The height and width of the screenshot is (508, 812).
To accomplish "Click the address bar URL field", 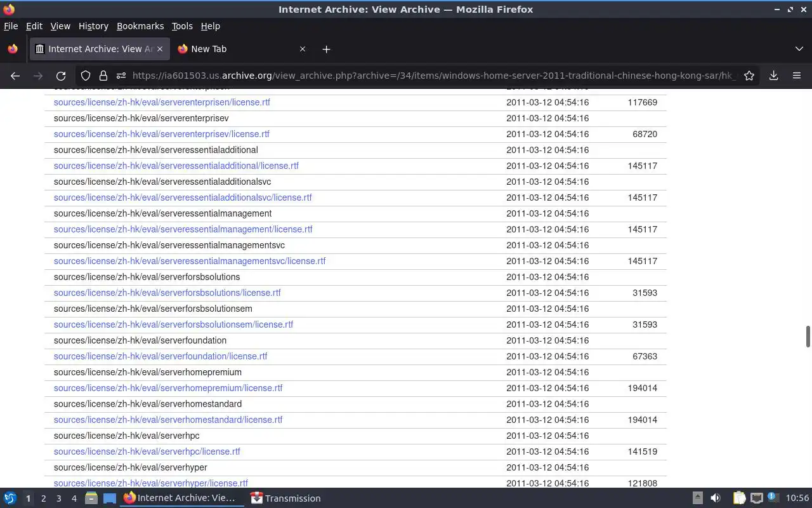I will (434, 76).
